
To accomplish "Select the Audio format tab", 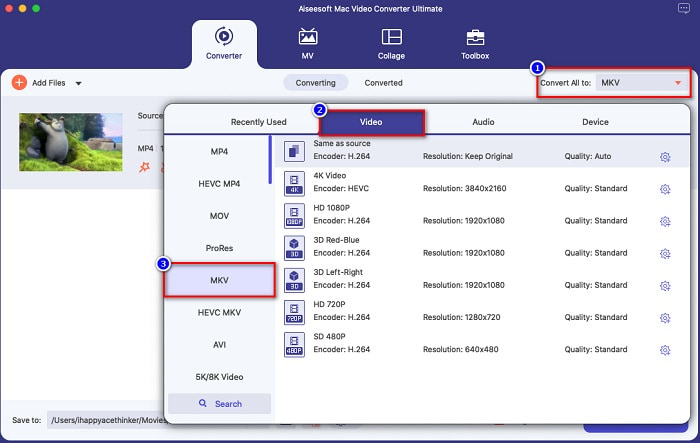I will click(483, 122).
